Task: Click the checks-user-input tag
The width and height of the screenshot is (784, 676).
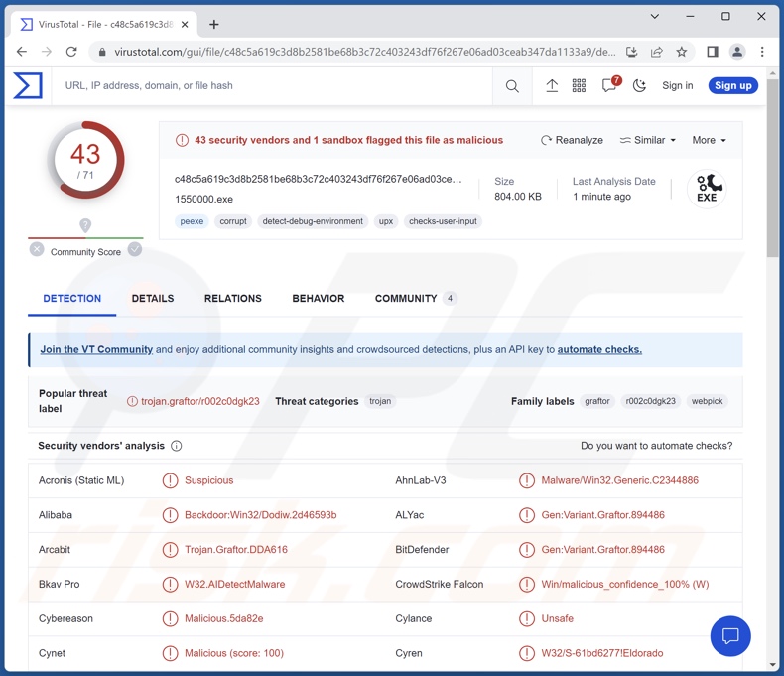Action: coord(443,221)
